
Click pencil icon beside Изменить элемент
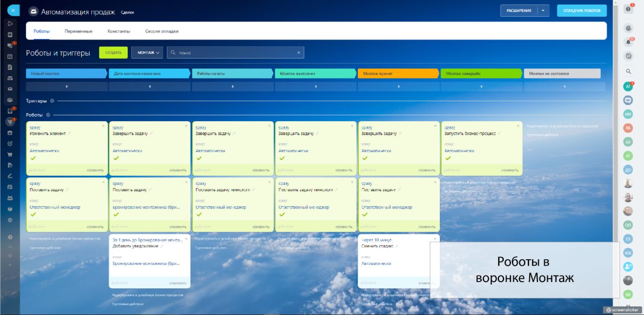pyautogui.click(x=69, y=134)
